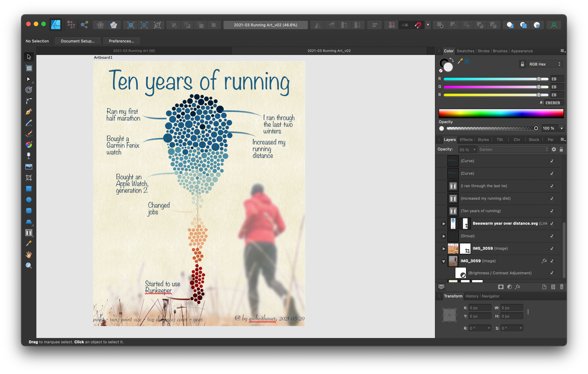The height and width of the screenshot is (374, 588).
Task: Expand the Beeswarm year over distance.svg layer
Action: point(444,224)
